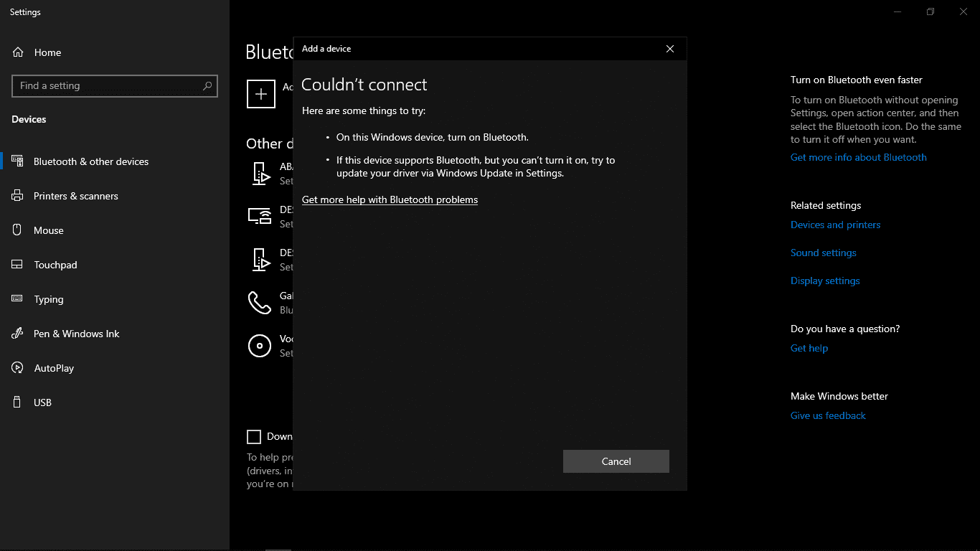Open Devices and printers link
This screenshot has width=980, height=551.
835,225
